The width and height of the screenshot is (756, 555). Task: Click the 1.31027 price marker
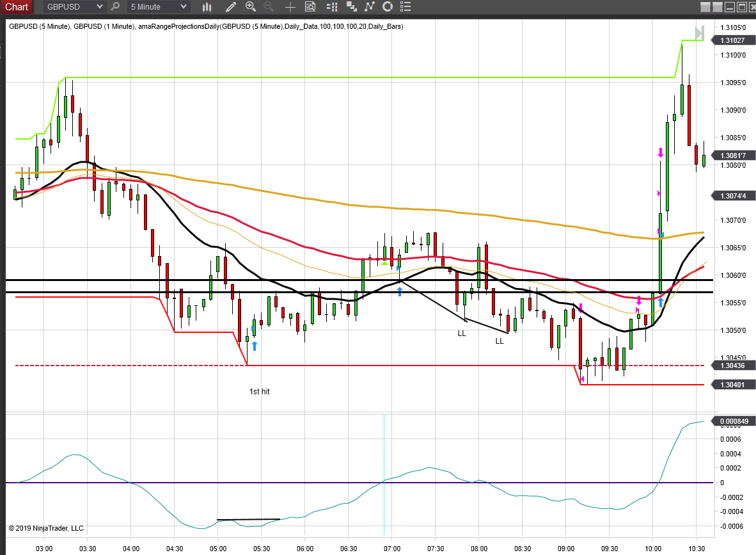click(732, 40)
